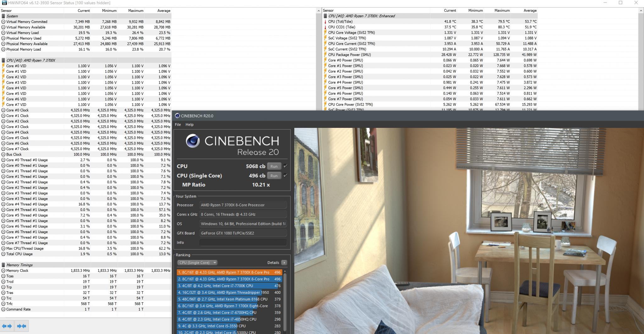Click the Cores x GHz field in Cinebench
Image resolution: width=644 pixels, height=334 pixels.
pos(243,214)
